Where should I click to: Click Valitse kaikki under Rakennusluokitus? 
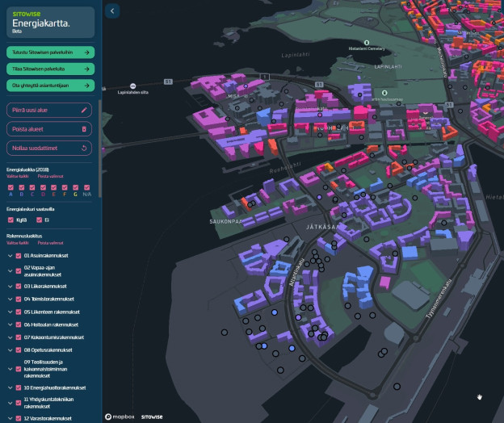click(18, 243)
